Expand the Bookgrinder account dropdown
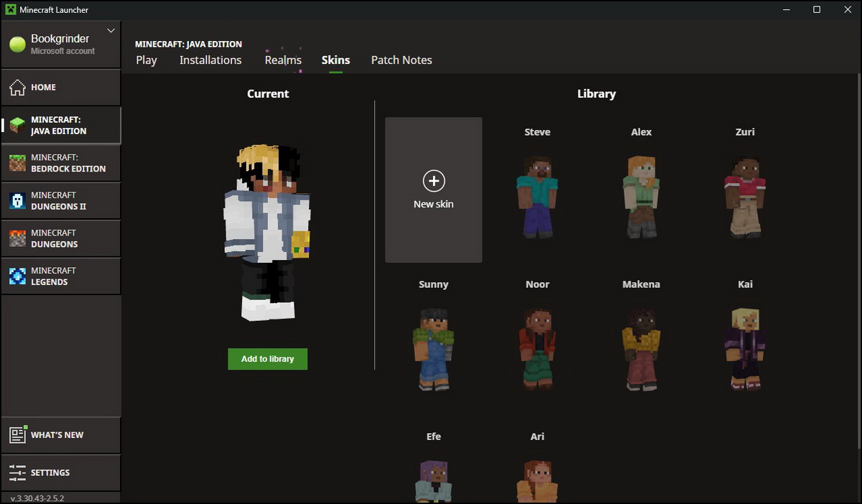Image resolution: width=862 pixels, height=504 pixels. click(x=111, y=31)
